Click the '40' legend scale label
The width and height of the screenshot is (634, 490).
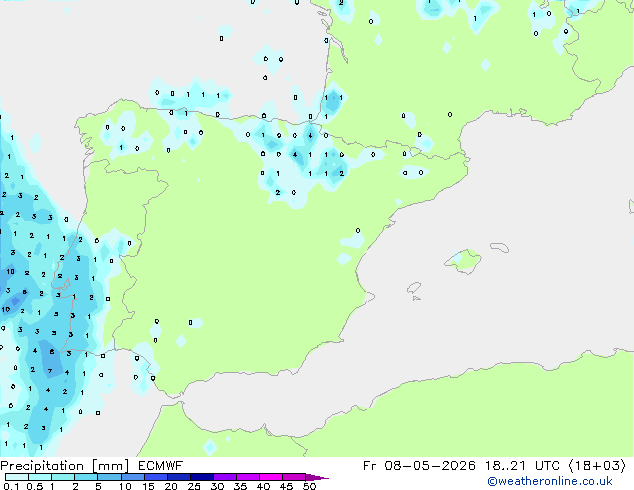click(x=263, y=486)
